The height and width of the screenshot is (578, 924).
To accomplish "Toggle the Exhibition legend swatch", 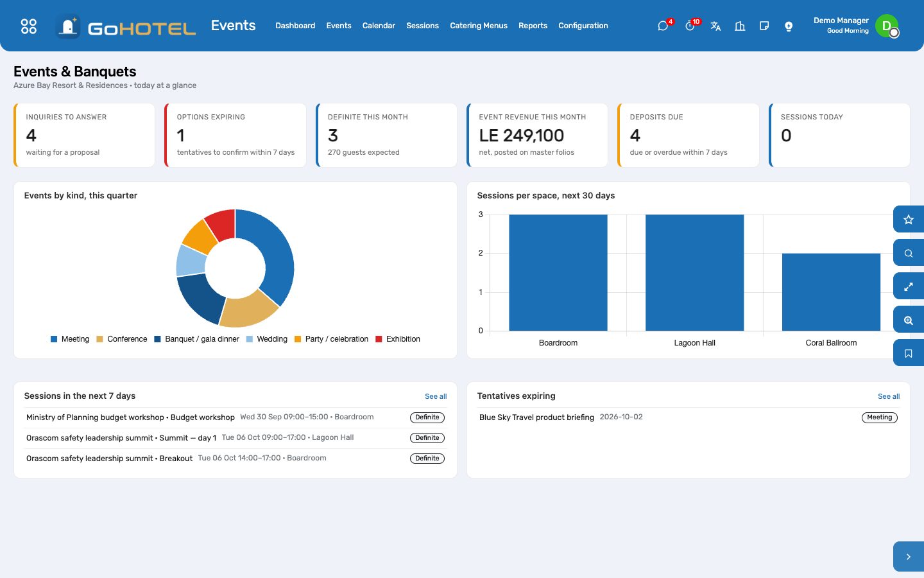I will [379, 339].
